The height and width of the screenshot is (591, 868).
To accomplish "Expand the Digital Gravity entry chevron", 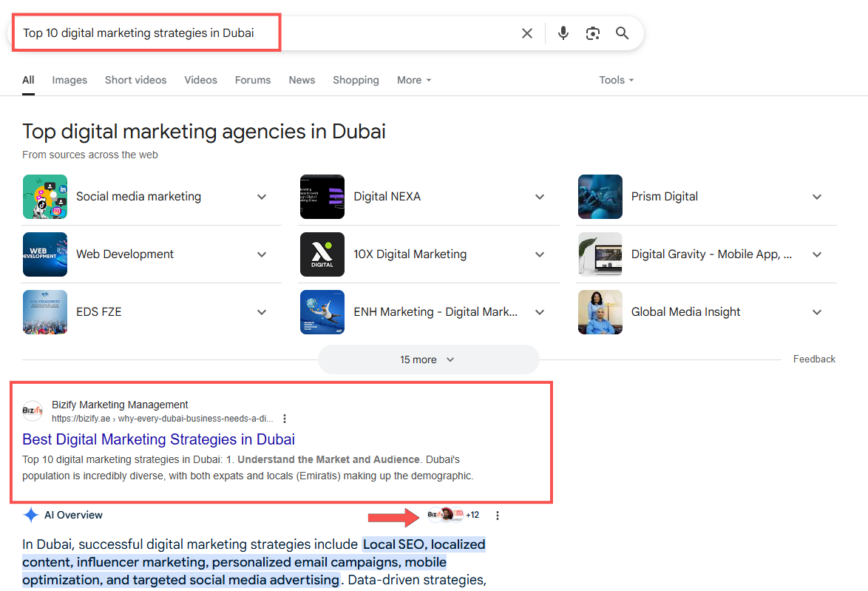I will [x=817, y=254].
